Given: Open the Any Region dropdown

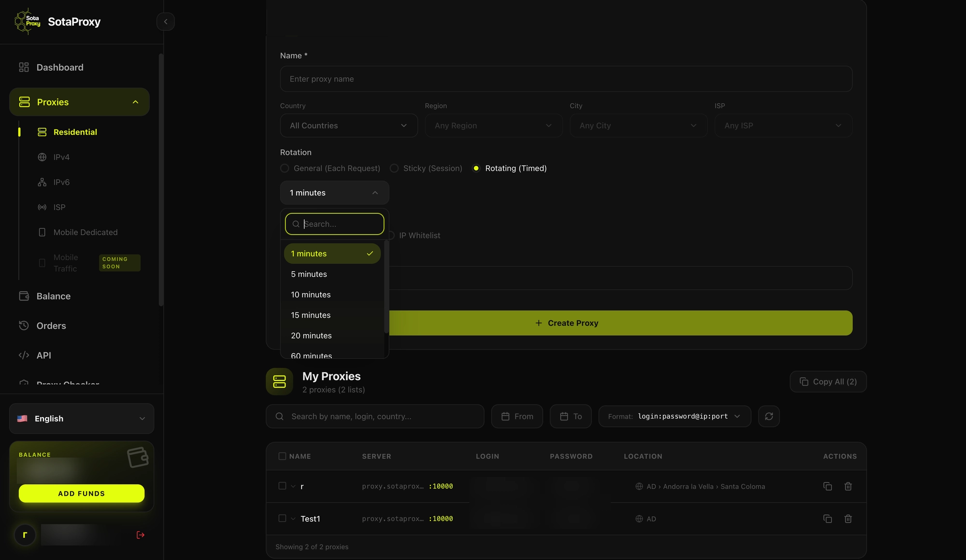Looking at the screenshot, I should [x=494, y=126].
